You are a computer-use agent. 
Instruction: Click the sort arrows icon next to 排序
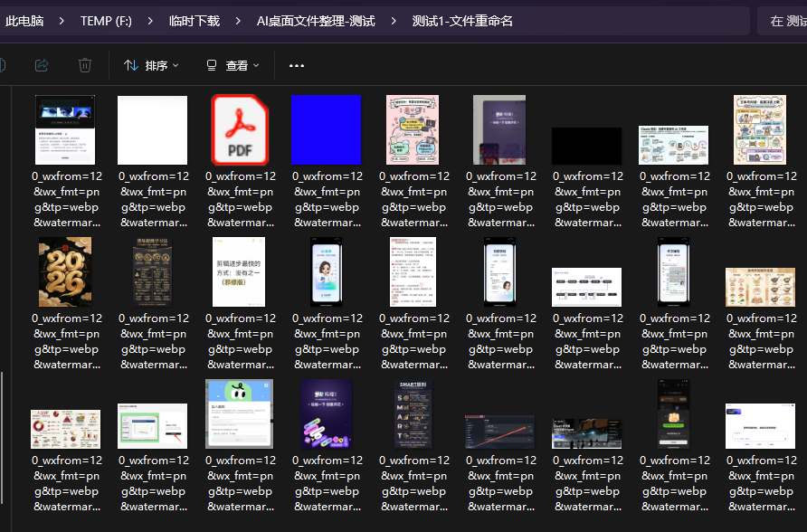pyautogui.click(x=129, y=64)
